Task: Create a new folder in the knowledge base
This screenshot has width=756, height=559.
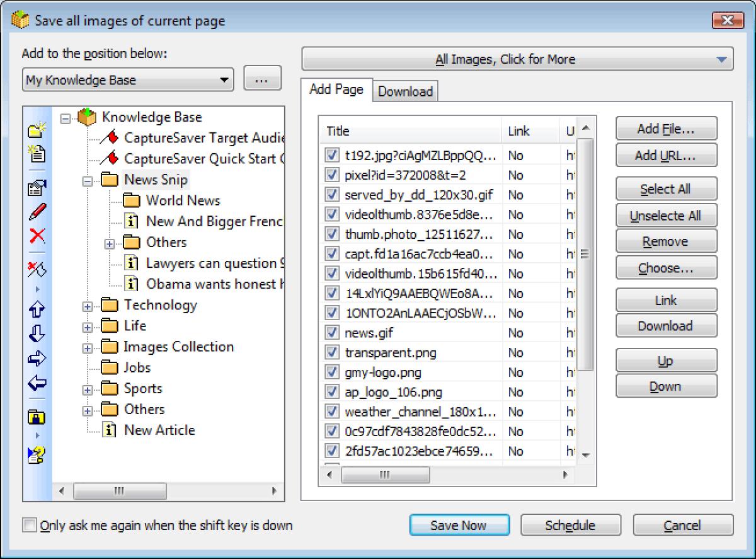Action: click(36, 132)
